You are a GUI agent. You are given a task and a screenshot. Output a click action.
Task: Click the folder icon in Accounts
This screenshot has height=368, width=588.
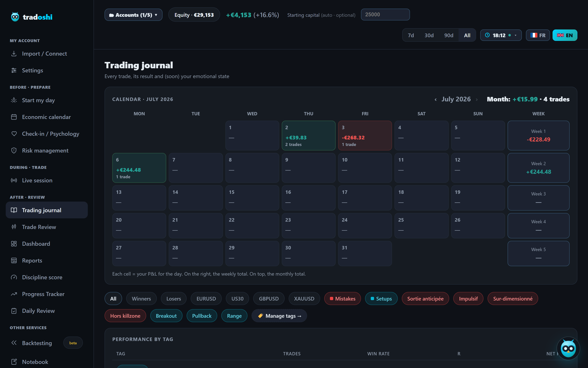pyautogui.click(x=111, y=15)
